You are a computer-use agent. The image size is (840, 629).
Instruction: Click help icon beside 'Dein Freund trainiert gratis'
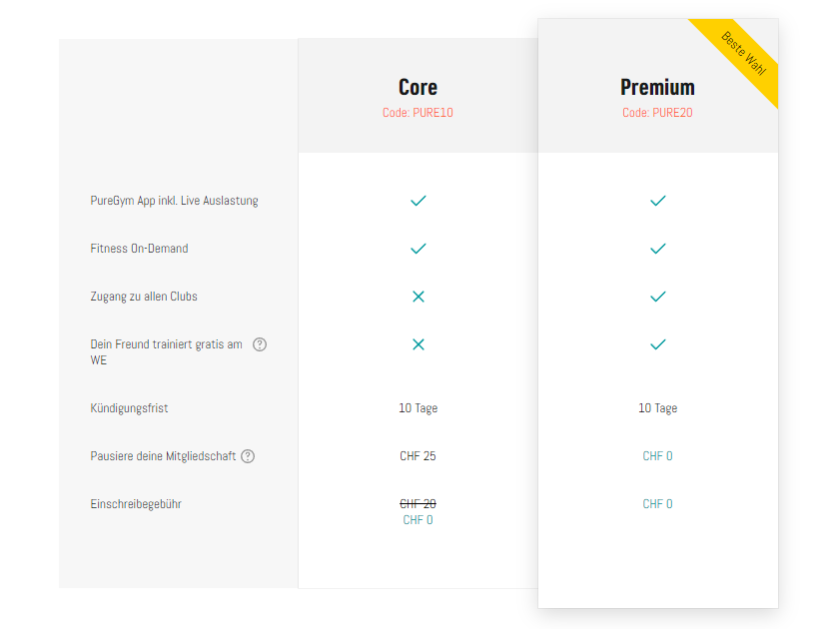coord(260,344)
